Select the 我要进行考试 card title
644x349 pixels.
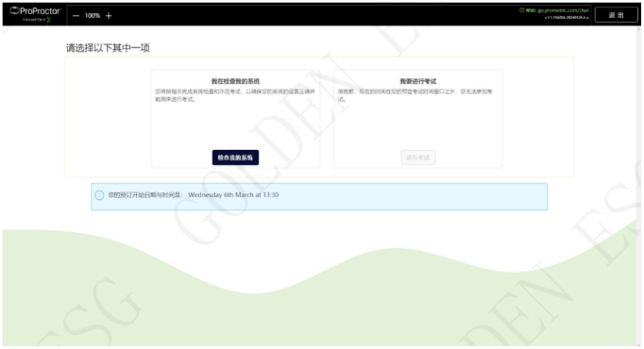coord(418,81)
